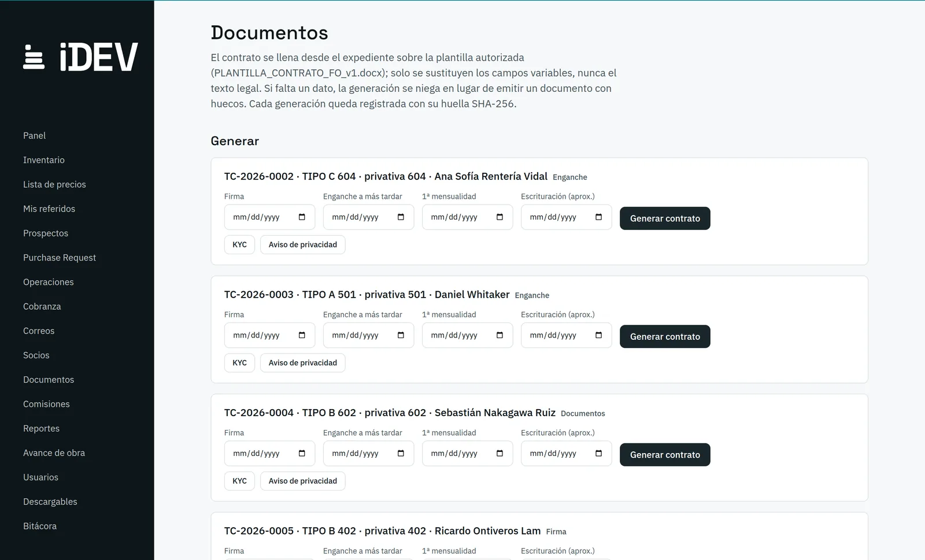Open Prospectos page
Screen dimensions: 925x560
[x=46, y=233]
